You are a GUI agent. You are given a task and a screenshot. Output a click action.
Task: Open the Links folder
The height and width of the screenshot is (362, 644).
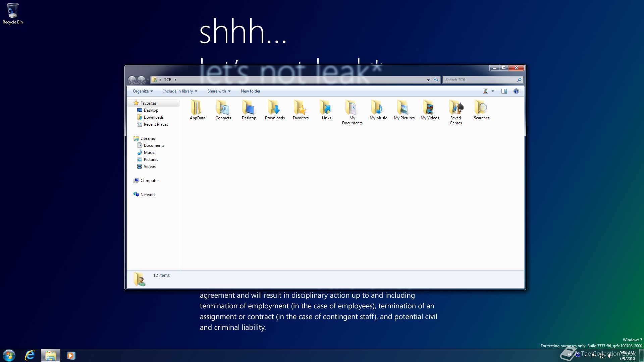pos(326,110)
